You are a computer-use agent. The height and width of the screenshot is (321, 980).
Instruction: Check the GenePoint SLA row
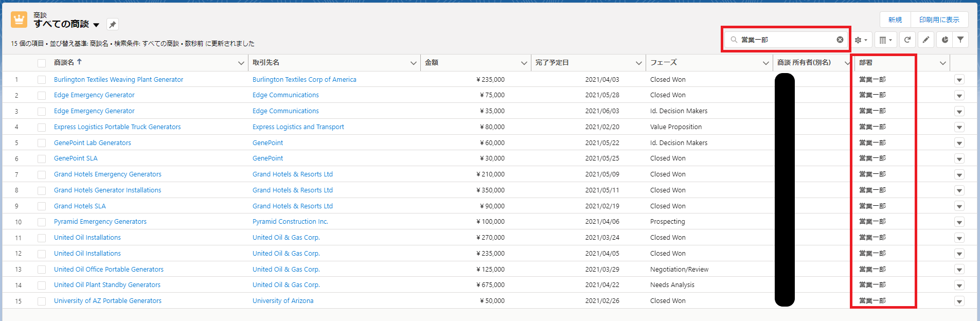pos(42,158)
